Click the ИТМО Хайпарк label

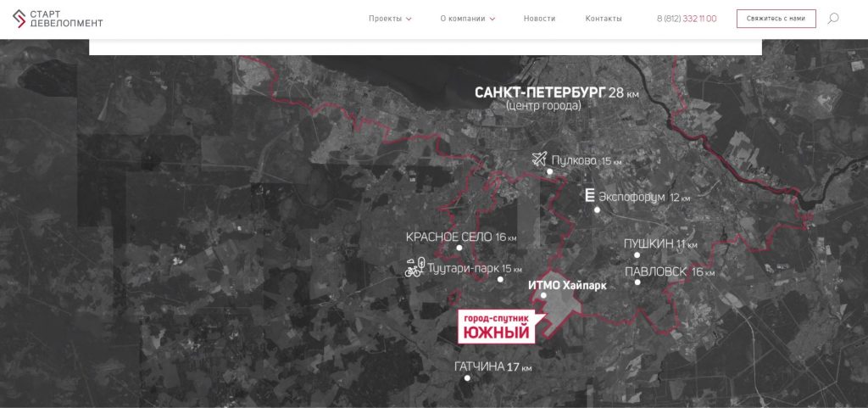tap(567, 286)
